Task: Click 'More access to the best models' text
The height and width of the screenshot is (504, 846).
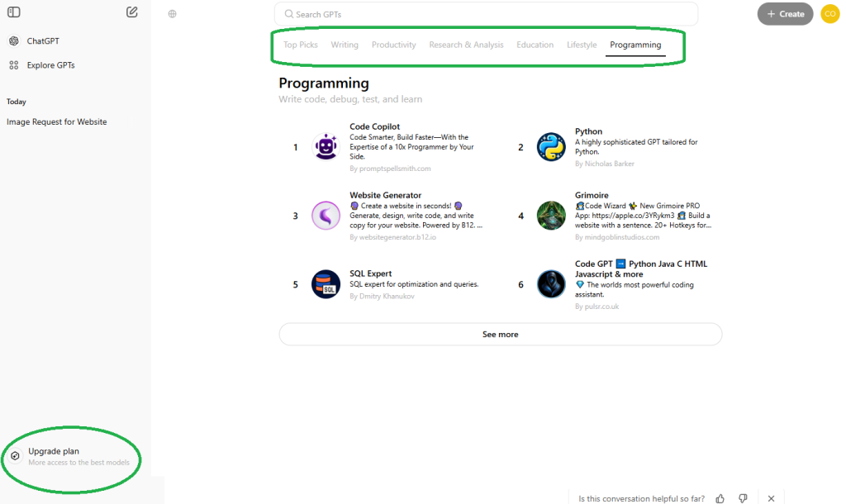Action: coord(78,463)
